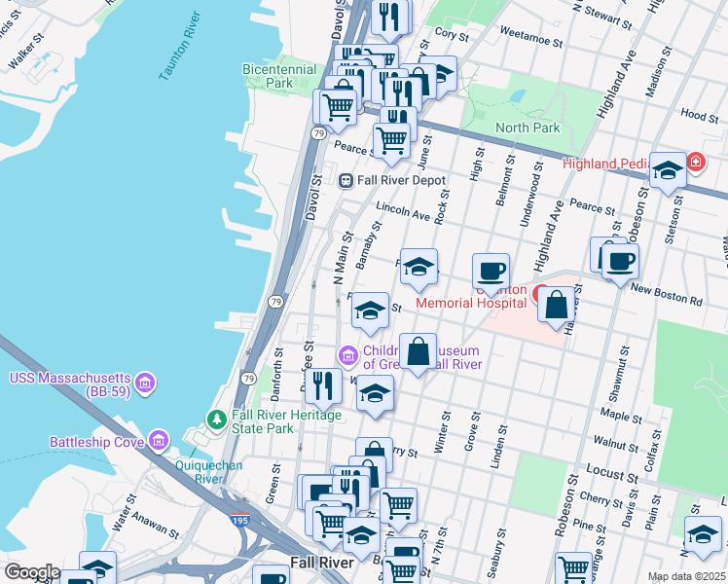The image size is (728, 584).
Task: Click the restaurant marker at the top near Cory St
Action: (389, 20)
